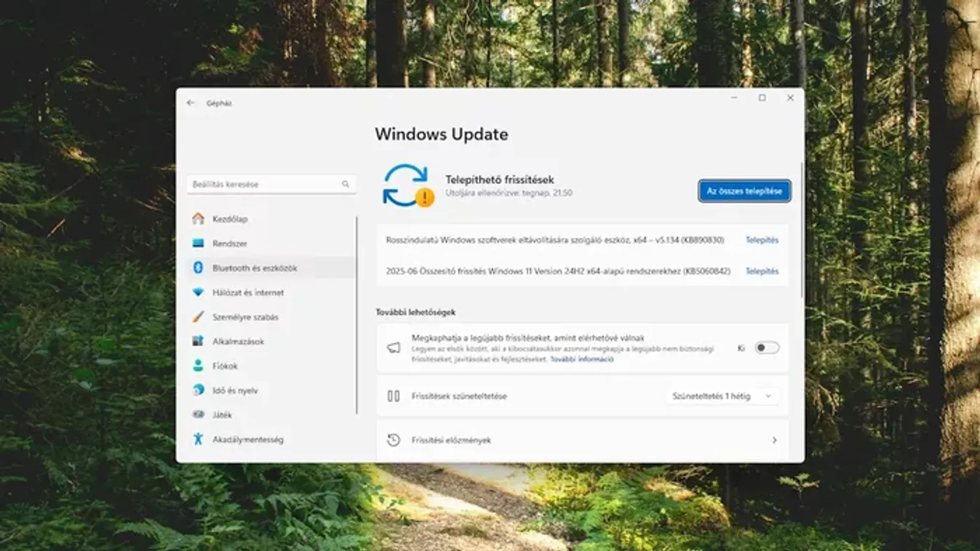
Task: Open Személyre szabás in sidebar
Action: click(271, 317)
